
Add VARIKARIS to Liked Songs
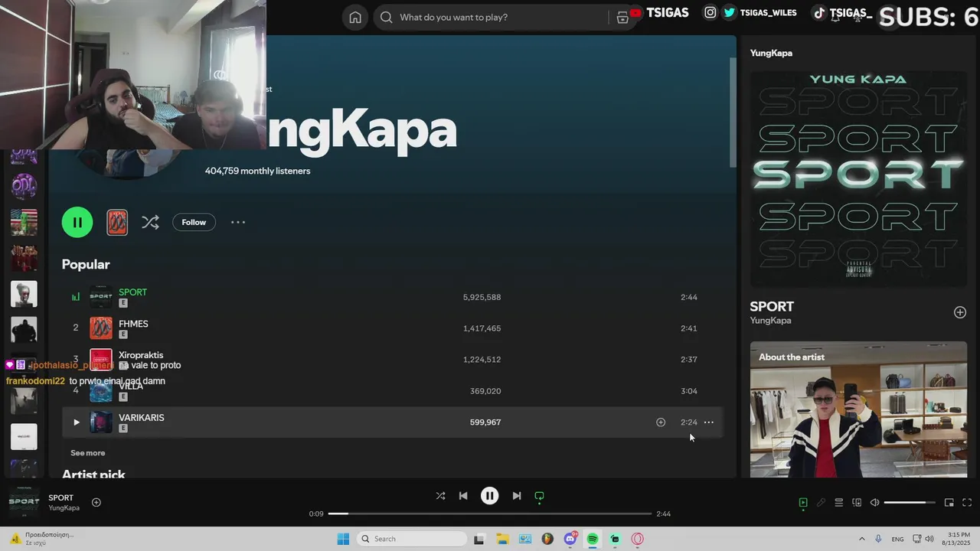pyautogui.click(x=661, y=422)
